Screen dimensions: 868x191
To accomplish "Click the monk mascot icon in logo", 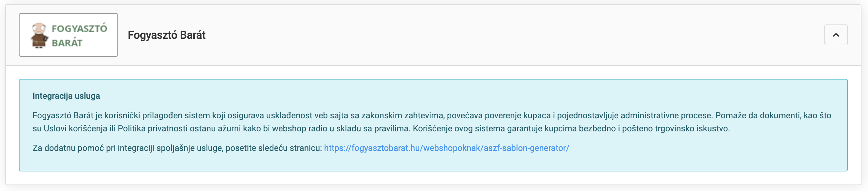I will point(39,36).
